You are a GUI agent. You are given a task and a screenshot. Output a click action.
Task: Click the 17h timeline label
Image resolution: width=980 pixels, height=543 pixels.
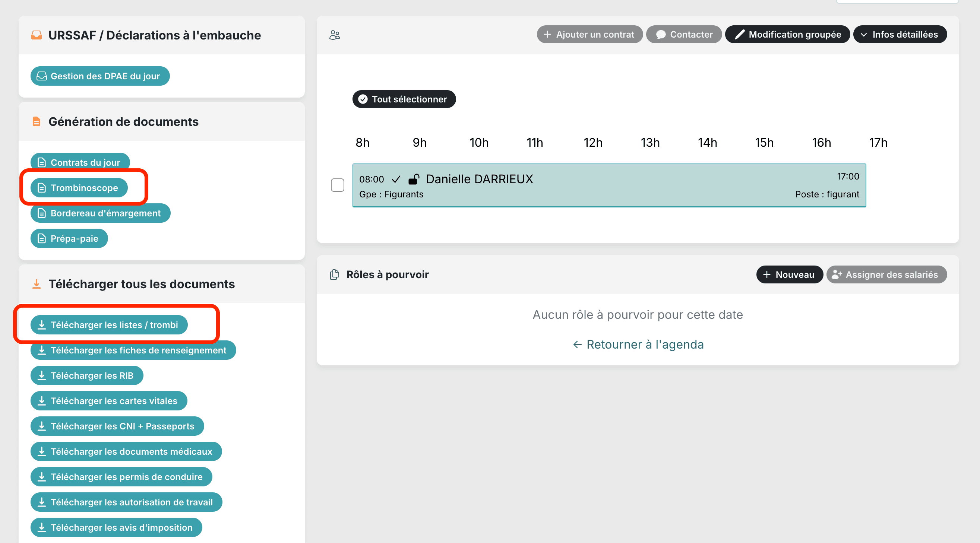(878, 143)
